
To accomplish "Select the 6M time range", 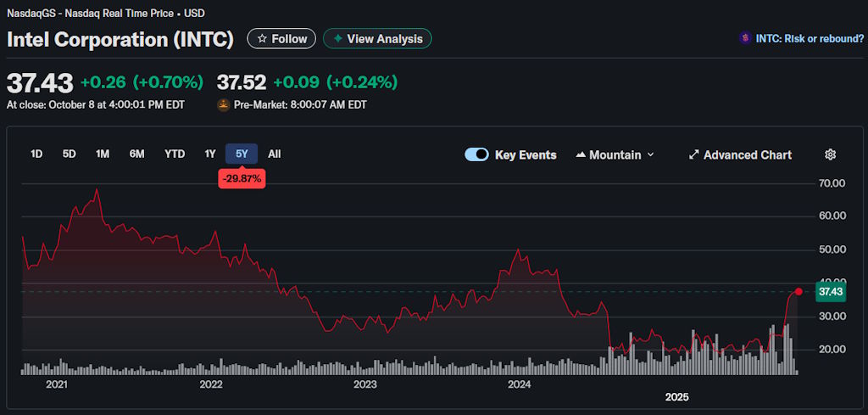I will pos(136,154).
